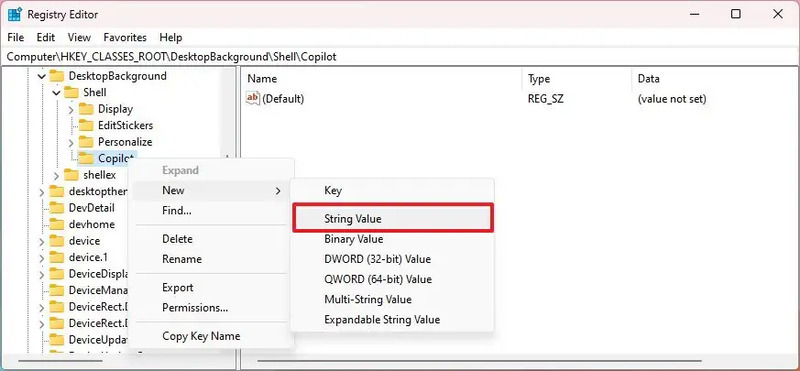Select the (Default) value name
The height and width of the screenshot is (371, 800).
283,99
